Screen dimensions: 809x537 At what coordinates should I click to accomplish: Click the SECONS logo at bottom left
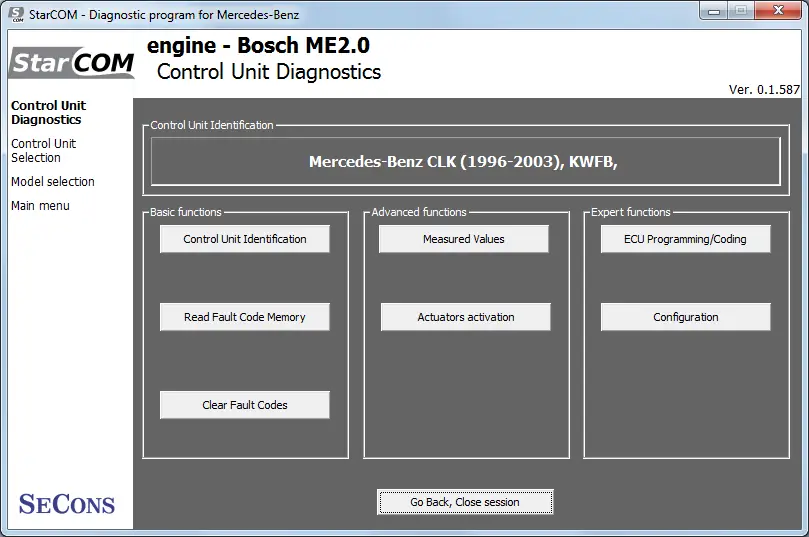[x=67, y=504]
